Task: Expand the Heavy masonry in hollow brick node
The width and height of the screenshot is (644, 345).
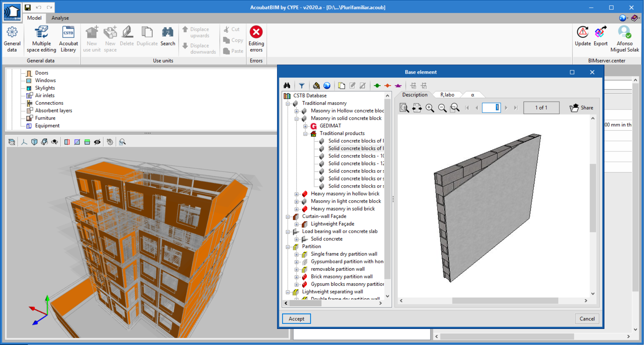Action: click(297, 194)
